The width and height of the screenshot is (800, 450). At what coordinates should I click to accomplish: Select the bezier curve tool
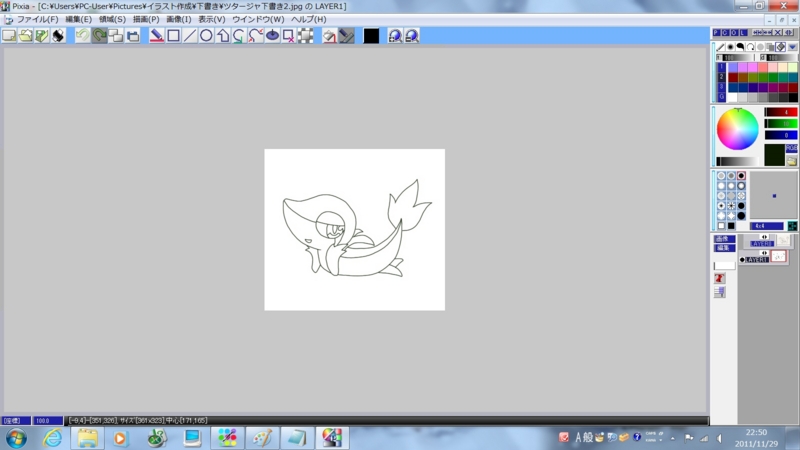(256, 36)
